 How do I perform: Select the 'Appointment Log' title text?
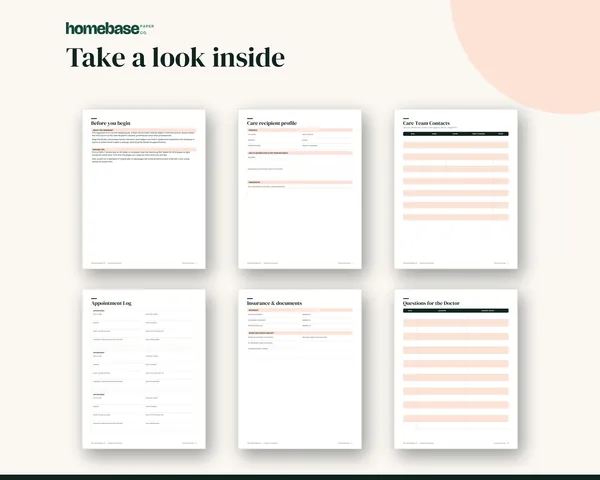pos(111,303)
